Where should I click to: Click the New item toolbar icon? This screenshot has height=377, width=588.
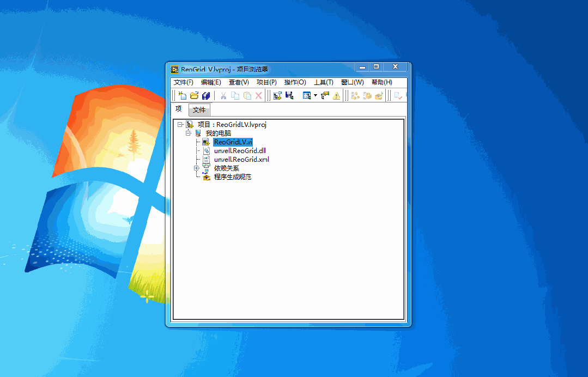183,95
